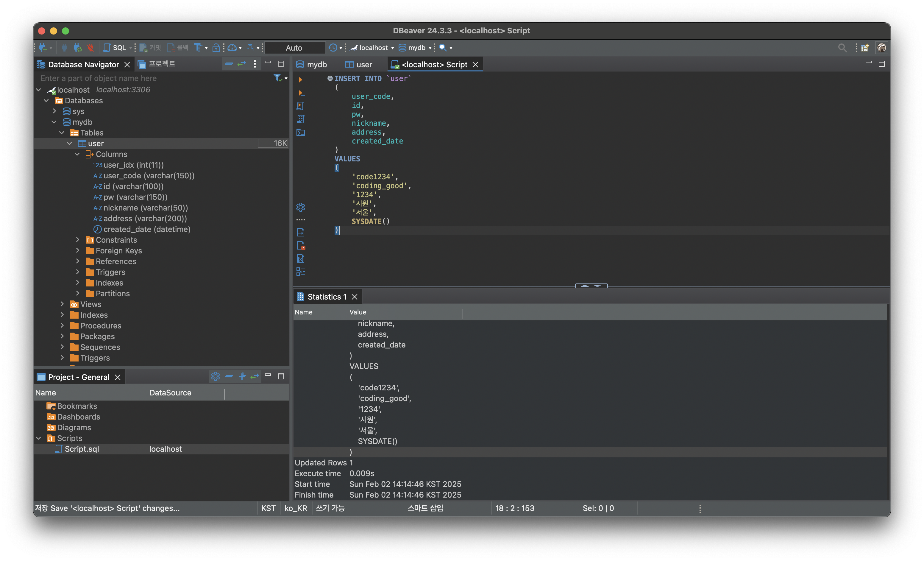Screen dimensions: 924x561
Task: Select the created_date (datetime) column
Action: (x=142, y=229)
